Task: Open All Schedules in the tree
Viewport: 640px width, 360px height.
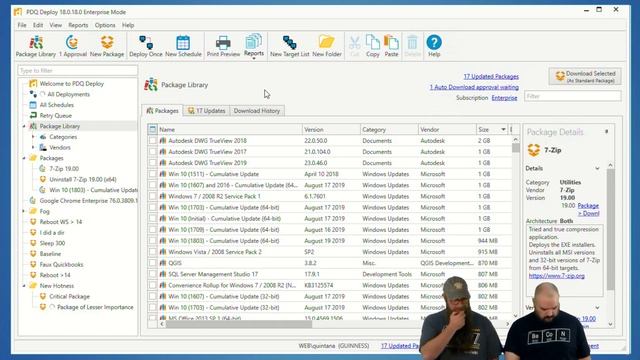Action: (56, 105)
